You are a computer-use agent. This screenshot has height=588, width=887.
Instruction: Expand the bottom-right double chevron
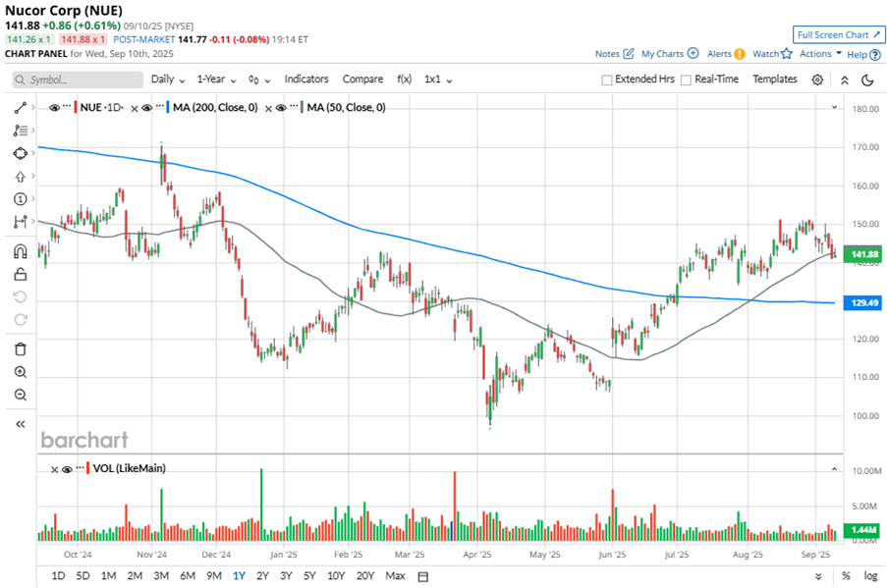pos(818,576)
